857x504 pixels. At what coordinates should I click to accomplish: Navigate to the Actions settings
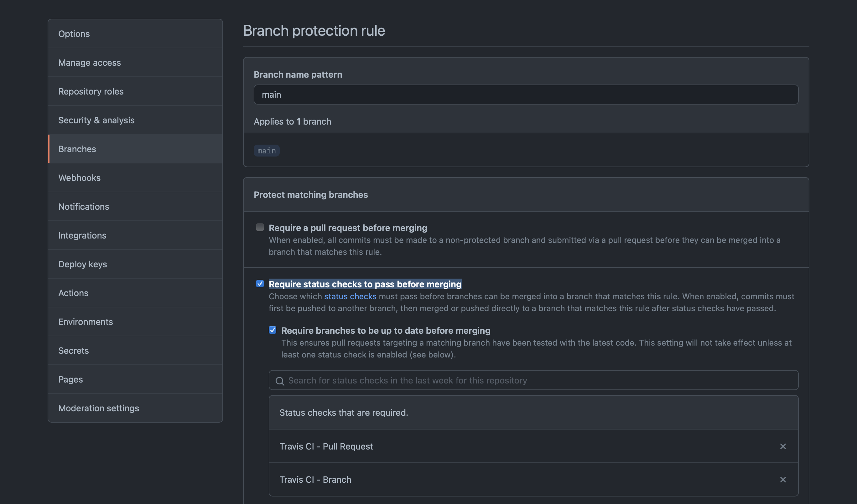pyautogui.click(x=73, y=293)
